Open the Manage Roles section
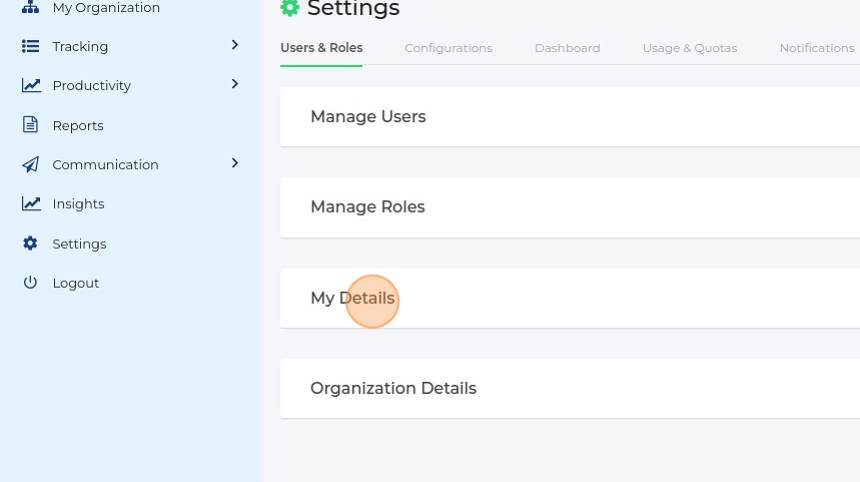 click(367, 207)
